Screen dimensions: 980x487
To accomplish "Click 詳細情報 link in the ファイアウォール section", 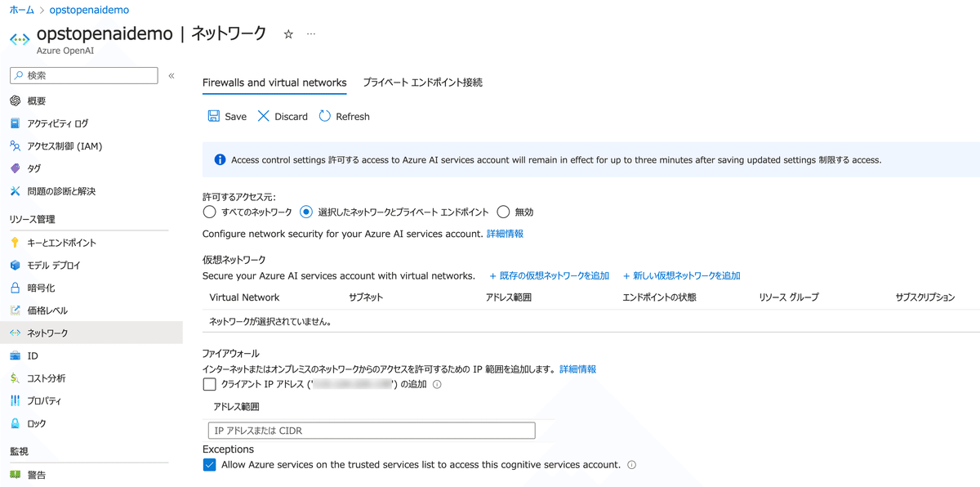I will point(577,369).
